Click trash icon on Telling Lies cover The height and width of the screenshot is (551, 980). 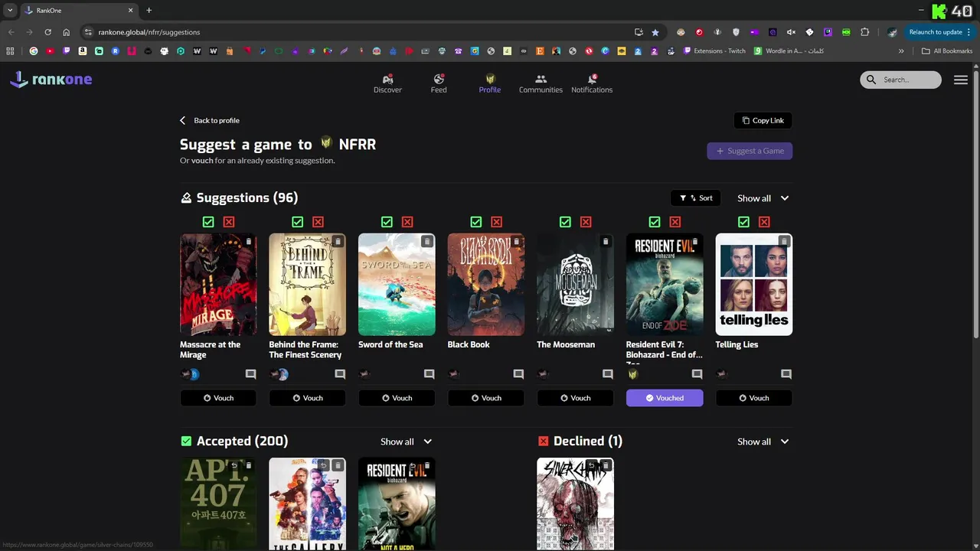(x=784, y=241)
